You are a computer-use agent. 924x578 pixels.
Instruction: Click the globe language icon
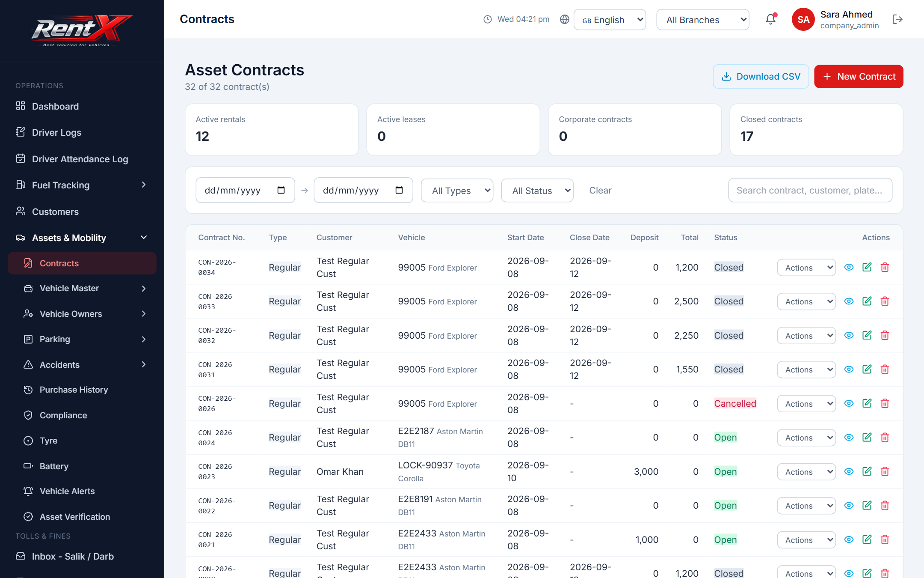pyautogui.click(x=565, y=19)
